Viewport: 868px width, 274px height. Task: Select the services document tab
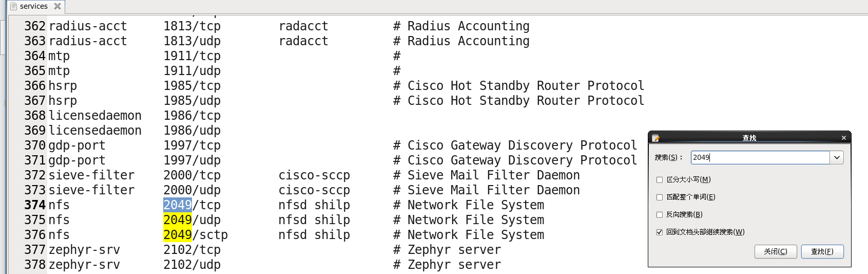tap(33, 6)
